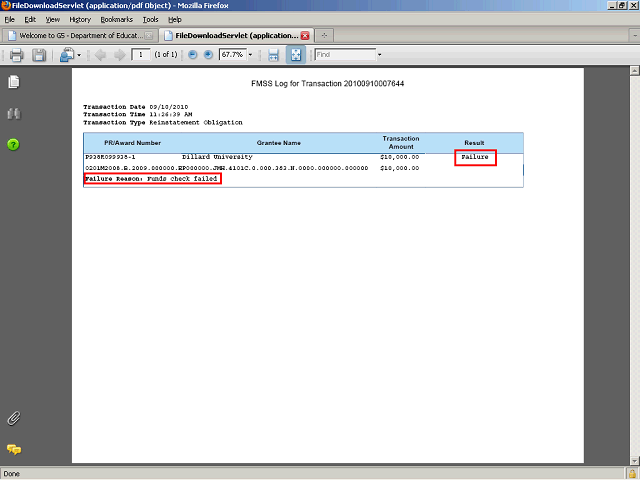Toggle the fit one full page icon
The height and width of the screenshot is (480, 640).
click(296, 55)
